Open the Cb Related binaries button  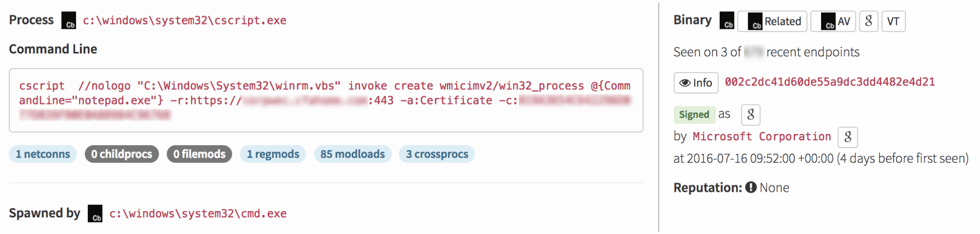(772, 21)
